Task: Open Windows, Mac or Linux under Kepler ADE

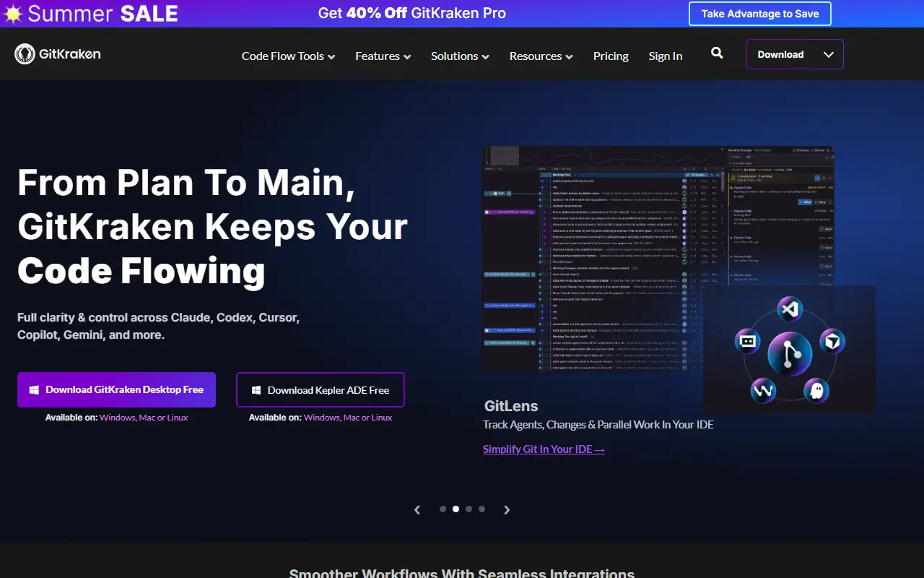Action: click(x=348, y=418)
